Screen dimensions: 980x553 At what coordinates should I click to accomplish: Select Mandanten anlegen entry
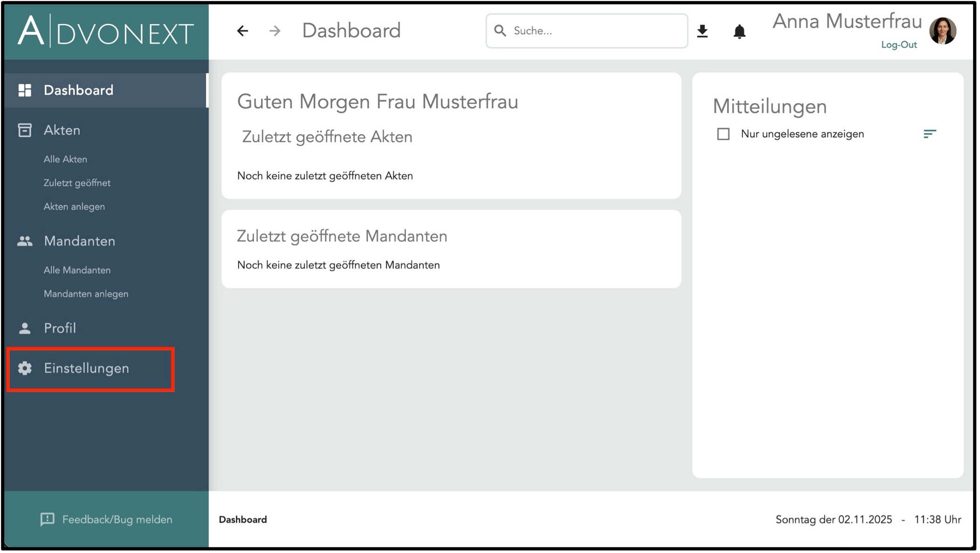pyautogui.click(x=86, y=294)
